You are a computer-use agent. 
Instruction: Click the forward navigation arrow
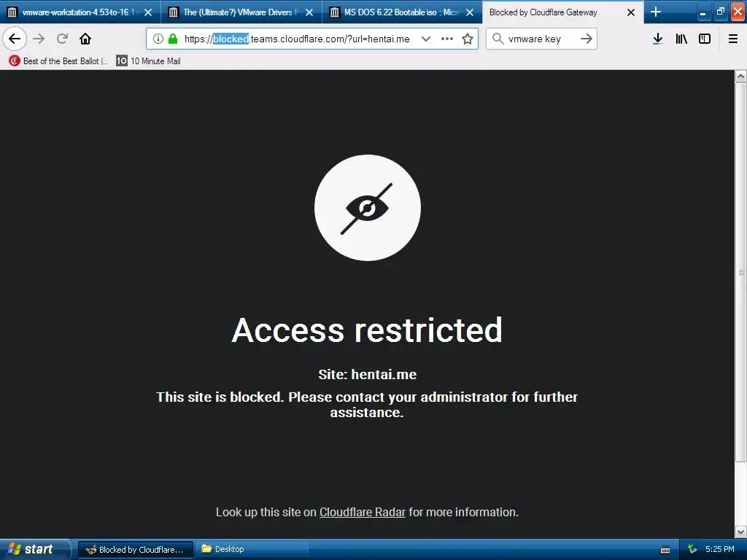pyautogui.click(x=39, y=39)
